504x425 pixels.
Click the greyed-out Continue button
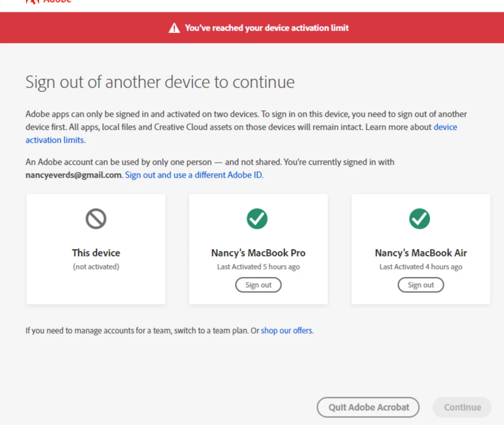[462, 407]
